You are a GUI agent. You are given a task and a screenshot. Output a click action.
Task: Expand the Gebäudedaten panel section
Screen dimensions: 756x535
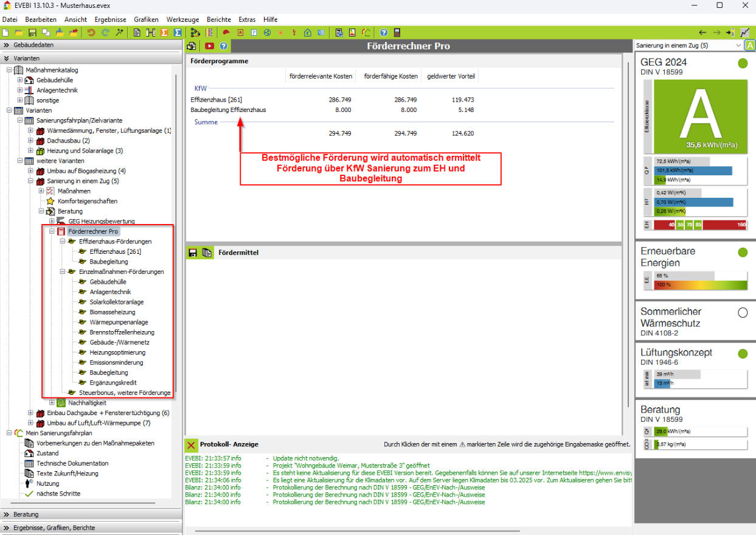(x=6, y=45)
